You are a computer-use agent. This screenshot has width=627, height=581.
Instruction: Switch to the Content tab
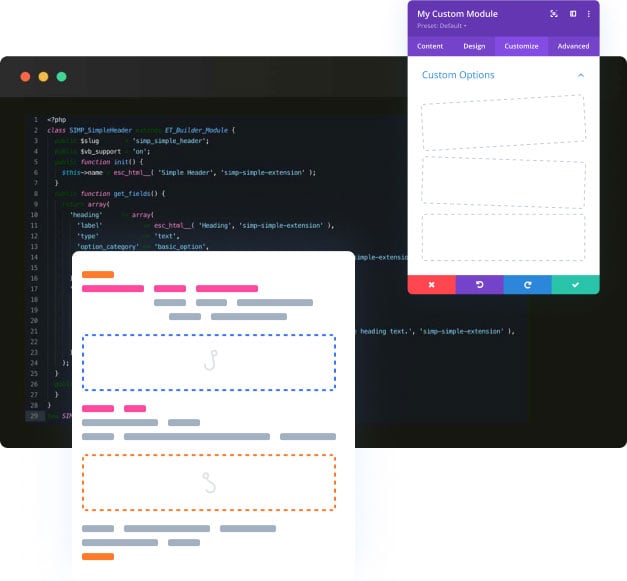430,46
